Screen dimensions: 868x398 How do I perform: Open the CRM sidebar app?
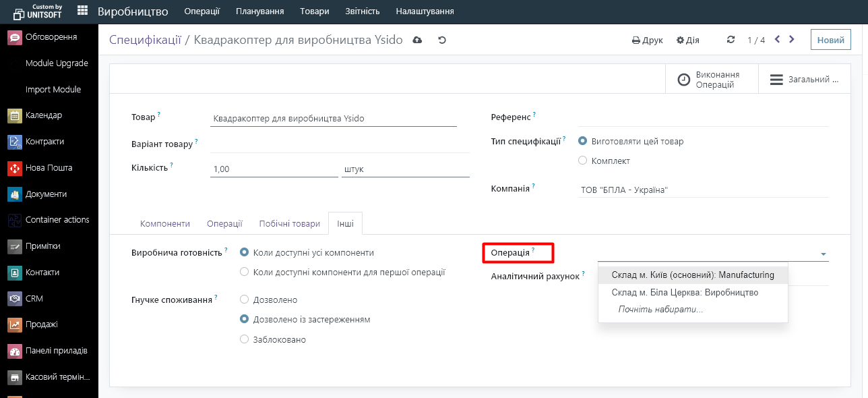(x=49, y=299)
